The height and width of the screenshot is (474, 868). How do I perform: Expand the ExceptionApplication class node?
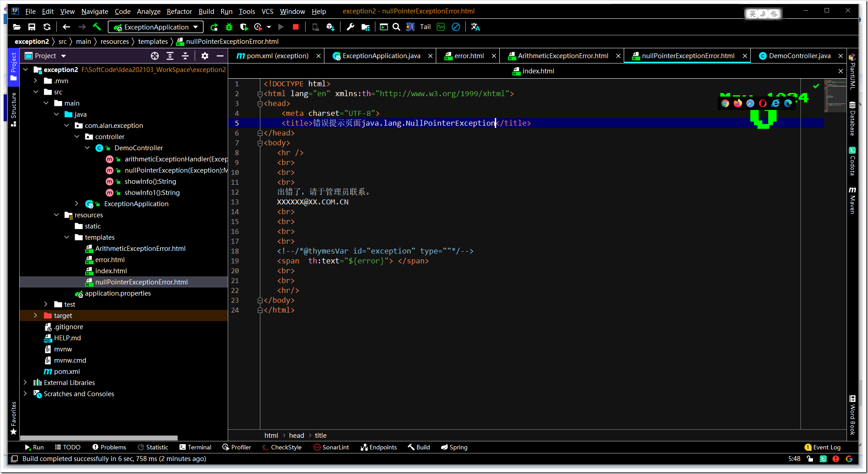(x=77, y=204)
